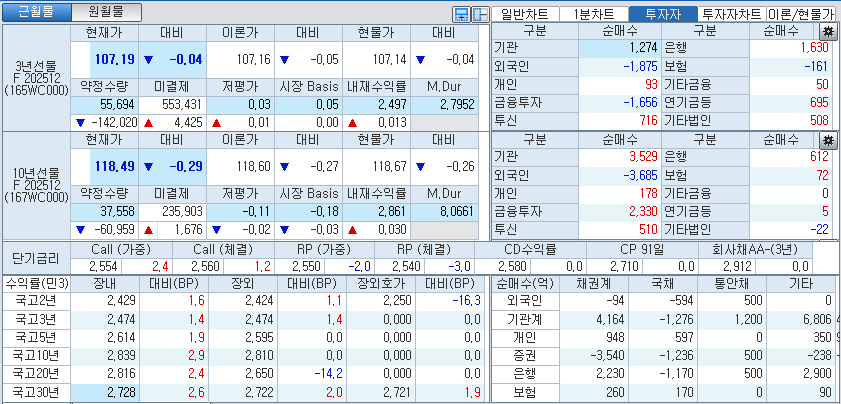Click the implied yield 2.861
The width and height of the screenshot is (841, 404).
393,211
